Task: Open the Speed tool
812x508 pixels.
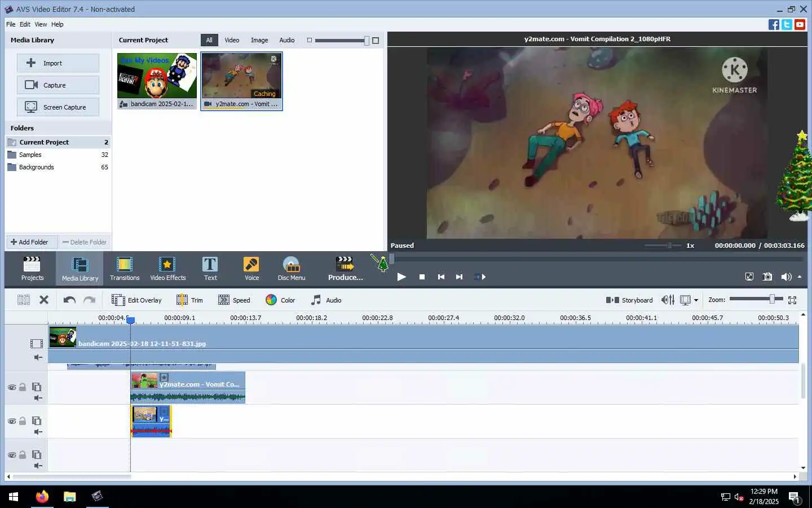Action: [234, 300]
